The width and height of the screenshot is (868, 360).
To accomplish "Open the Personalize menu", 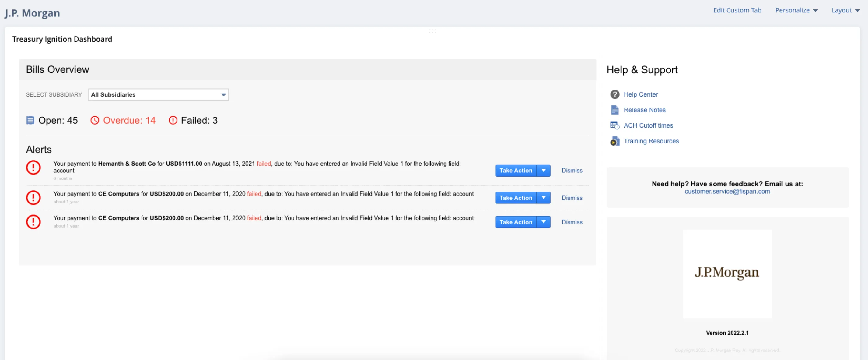I will pos(796,10).
